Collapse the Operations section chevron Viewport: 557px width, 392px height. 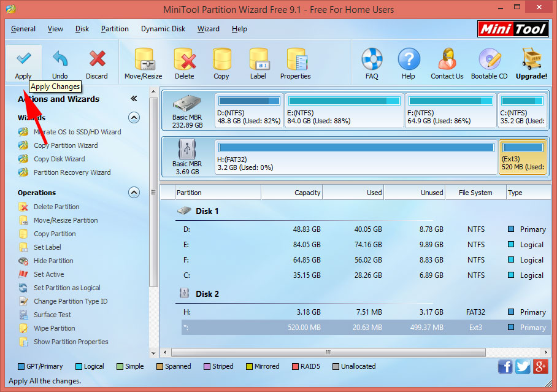click(x=134, y=192)
